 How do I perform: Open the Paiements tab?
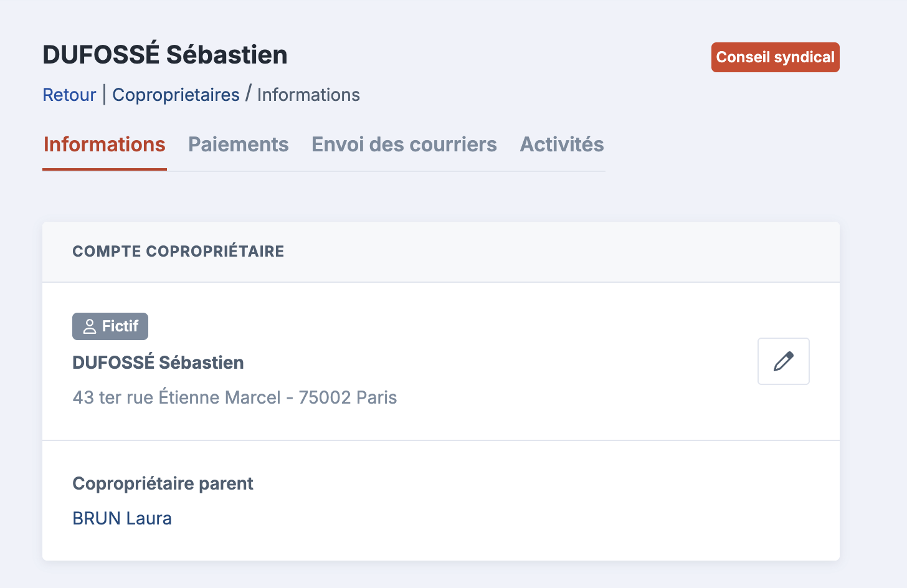pyautogui.click(x=238, y=145)
